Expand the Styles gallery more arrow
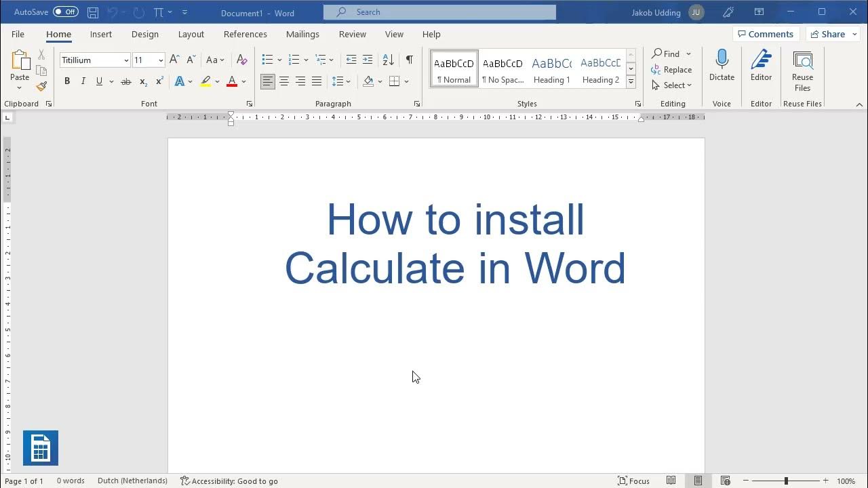 tap(631, 81)
